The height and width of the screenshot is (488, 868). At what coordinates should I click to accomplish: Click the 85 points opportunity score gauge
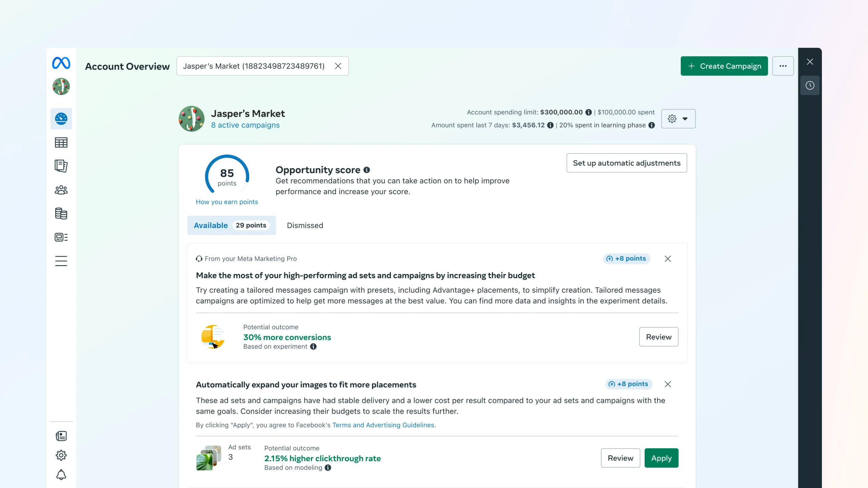coord(227,175)
